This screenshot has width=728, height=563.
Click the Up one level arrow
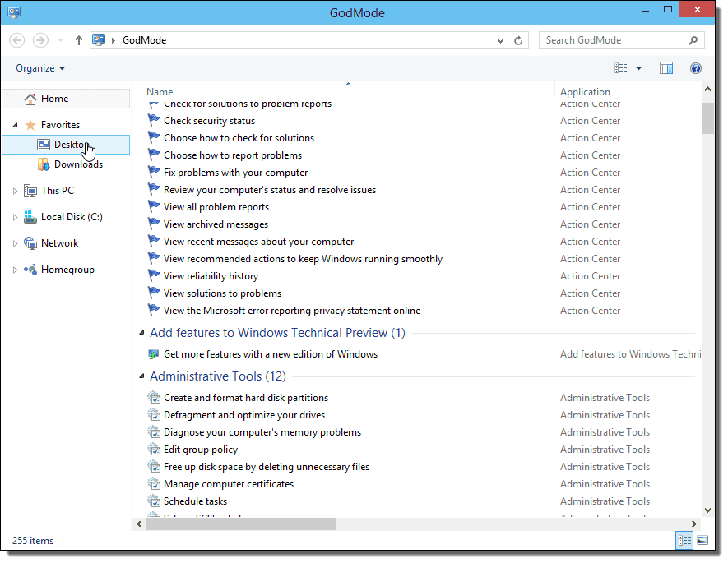pos(79,40)
